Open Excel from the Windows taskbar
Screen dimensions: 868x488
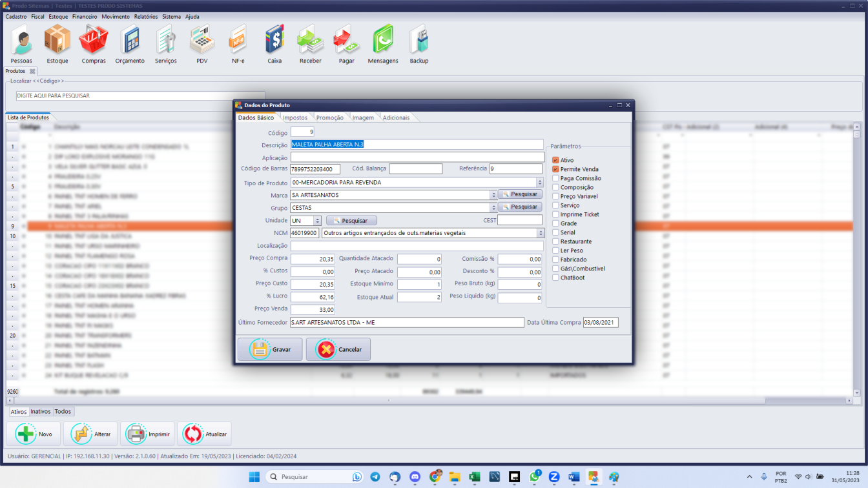tap(474, 477)
